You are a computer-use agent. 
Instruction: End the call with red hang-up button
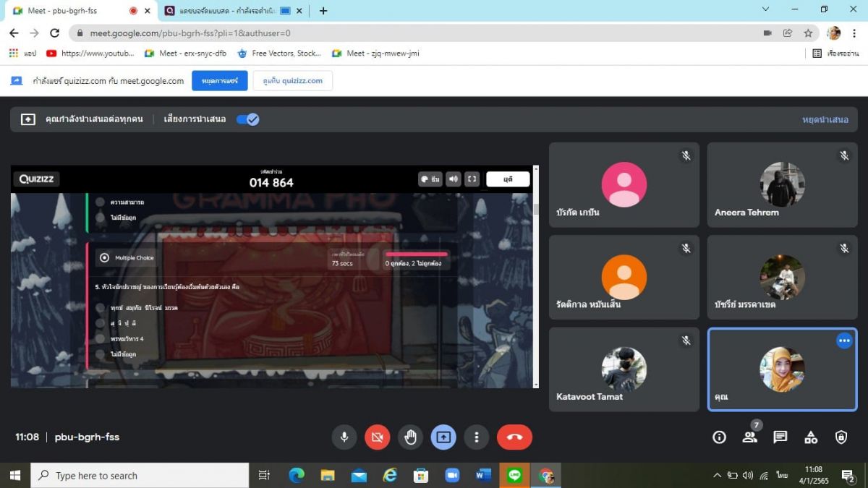pyautogui.click(x=514, y=437)
